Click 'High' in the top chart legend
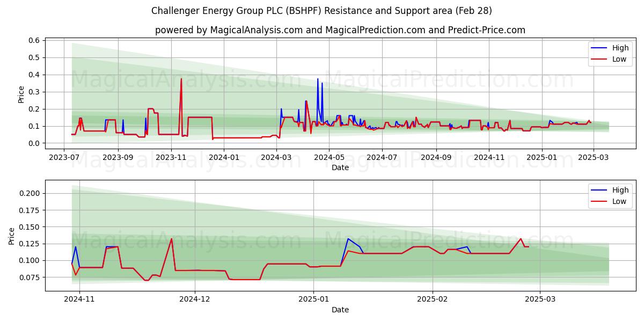Screen dimensions: 644x322 (x=620, y=48)
